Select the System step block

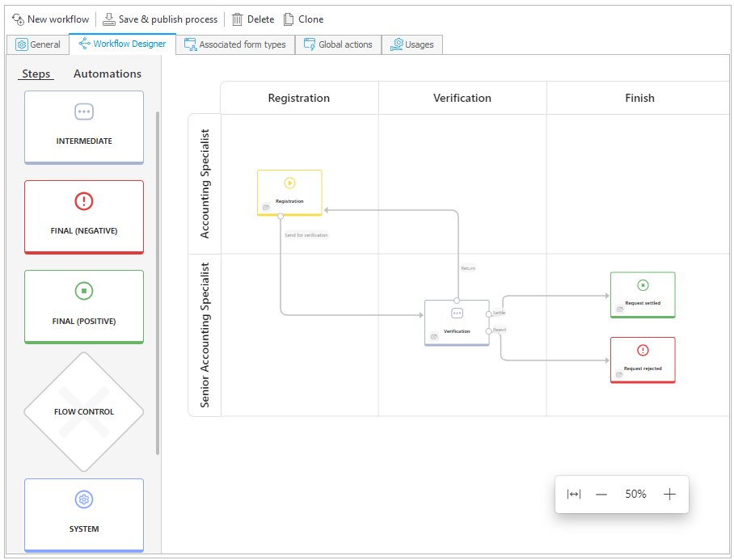(x=84, y=515)
